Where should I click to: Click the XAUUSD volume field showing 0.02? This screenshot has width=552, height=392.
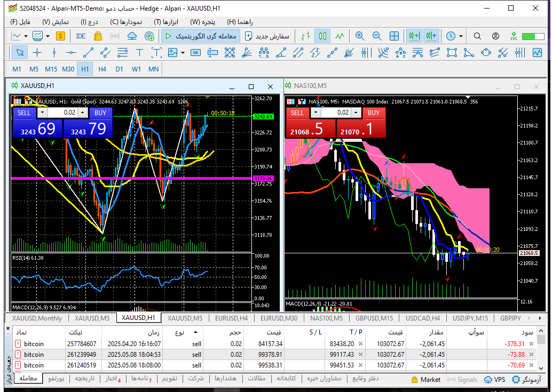click(62, 113)
